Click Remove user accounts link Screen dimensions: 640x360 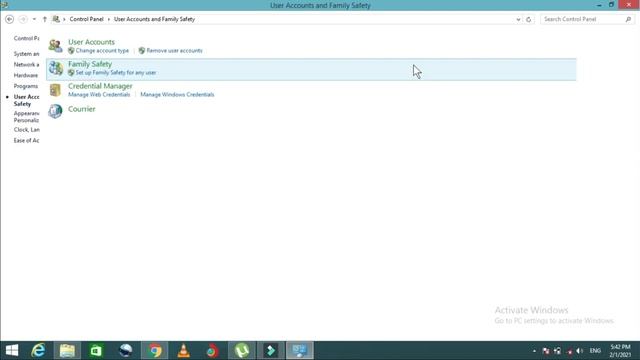click(x=174, y=51)
